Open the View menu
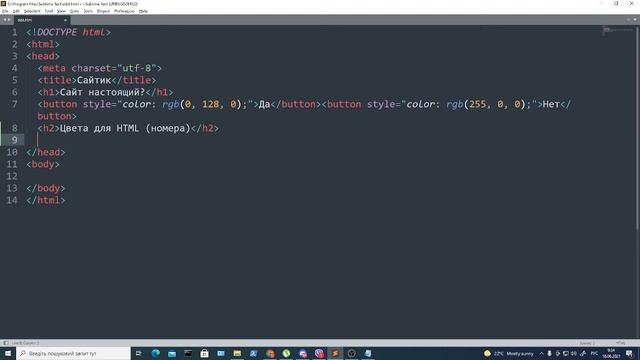This screenshot has height=360, width=640. click(x=61, y=11)
